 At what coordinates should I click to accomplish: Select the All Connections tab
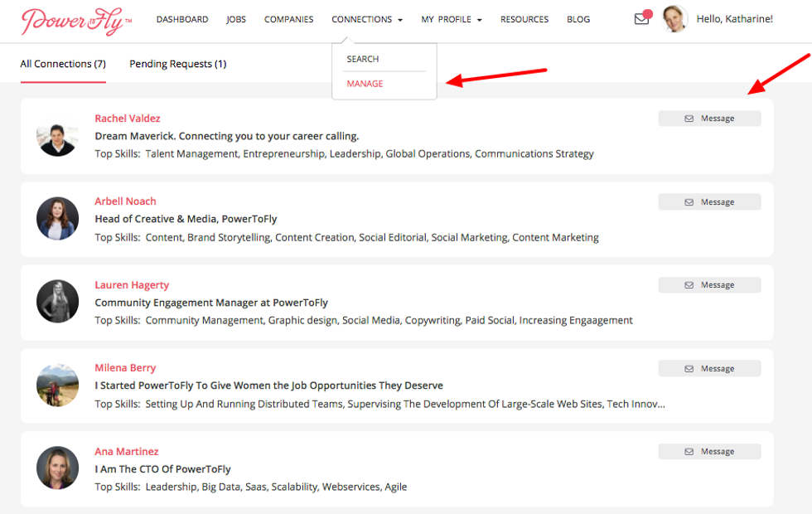pos(63,64)
